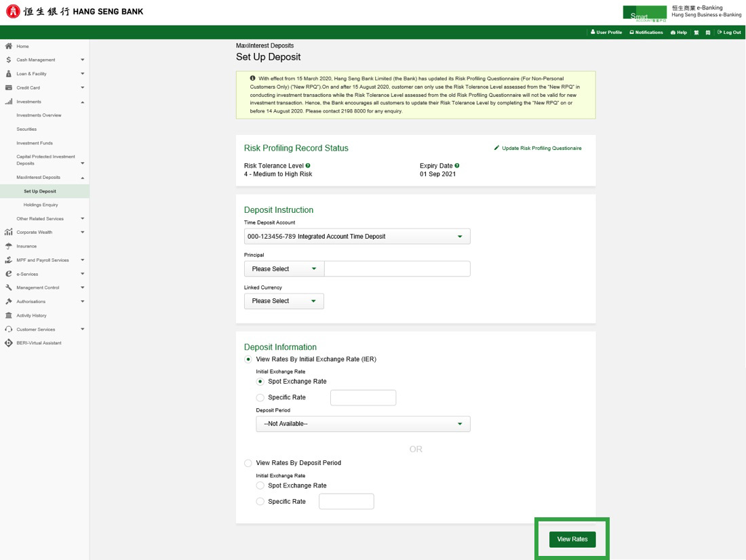
Task: Click the Activity History bank icon
Action: point(9,315)
